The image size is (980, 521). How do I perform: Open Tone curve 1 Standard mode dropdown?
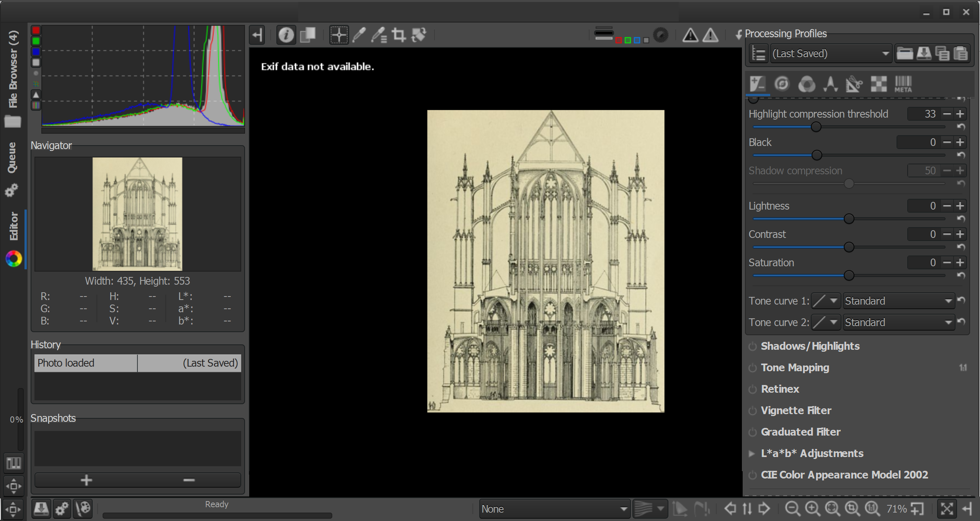(x=898, y=301)
